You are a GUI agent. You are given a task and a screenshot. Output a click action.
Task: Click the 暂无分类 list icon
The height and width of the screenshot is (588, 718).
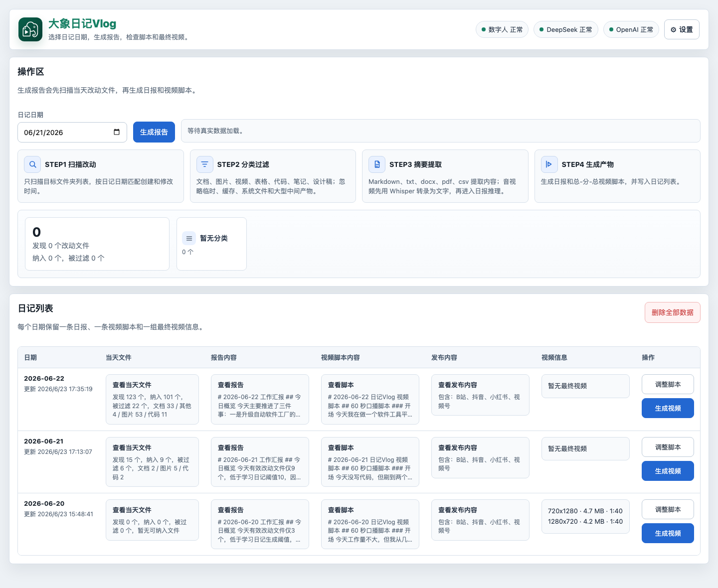click(x=189, y=238)
